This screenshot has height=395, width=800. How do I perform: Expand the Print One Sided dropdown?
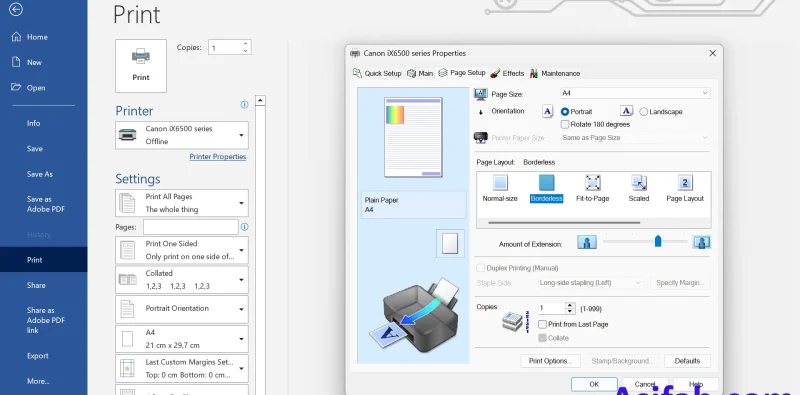coord(182,250)
